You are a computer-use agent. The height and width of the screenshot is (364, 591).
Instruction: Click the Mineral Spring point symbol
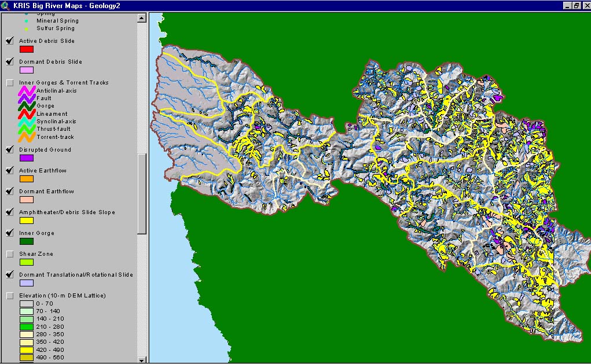coord(27,21)
